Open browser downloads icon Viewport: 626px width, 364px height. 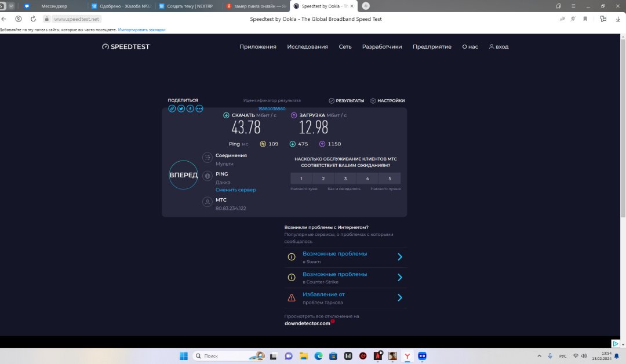(618, 19)
